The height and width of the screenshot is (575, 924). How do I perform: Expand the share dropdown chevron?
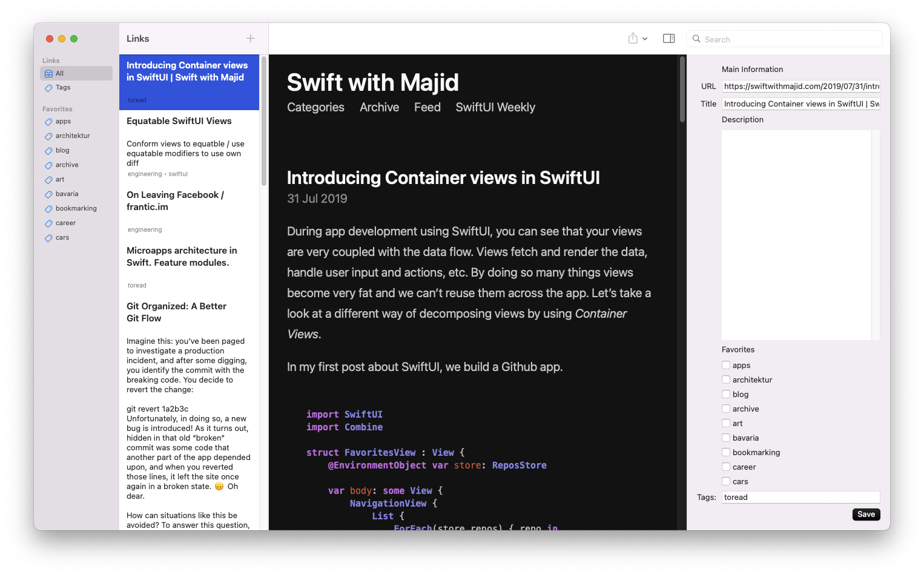click(x=645, y=39)
